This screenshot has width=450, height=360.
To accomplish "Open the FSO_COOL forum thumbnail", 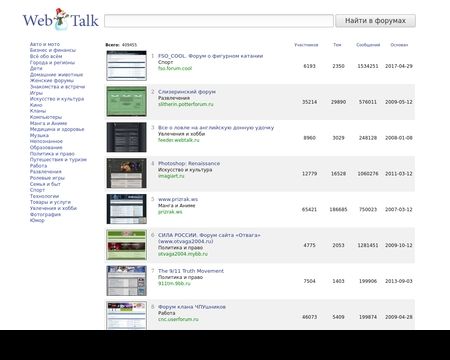I will (126, 66).
